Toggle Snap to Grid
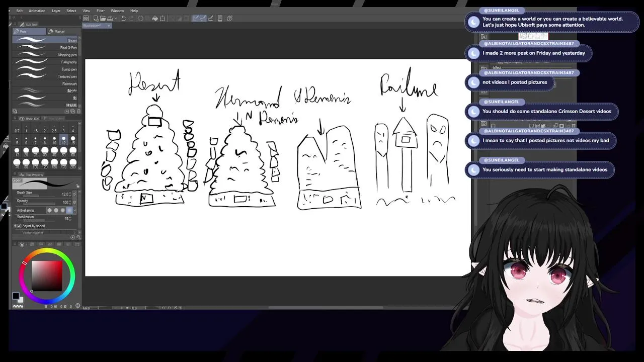 click(x=211, y=19)
